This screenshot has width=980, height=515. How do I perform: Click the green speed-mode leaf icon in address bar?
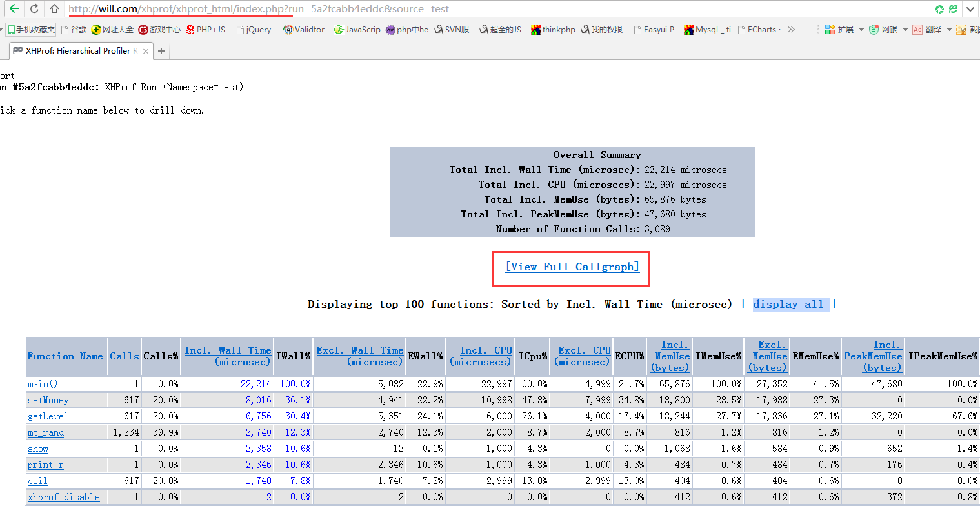[x=953, y=9]
